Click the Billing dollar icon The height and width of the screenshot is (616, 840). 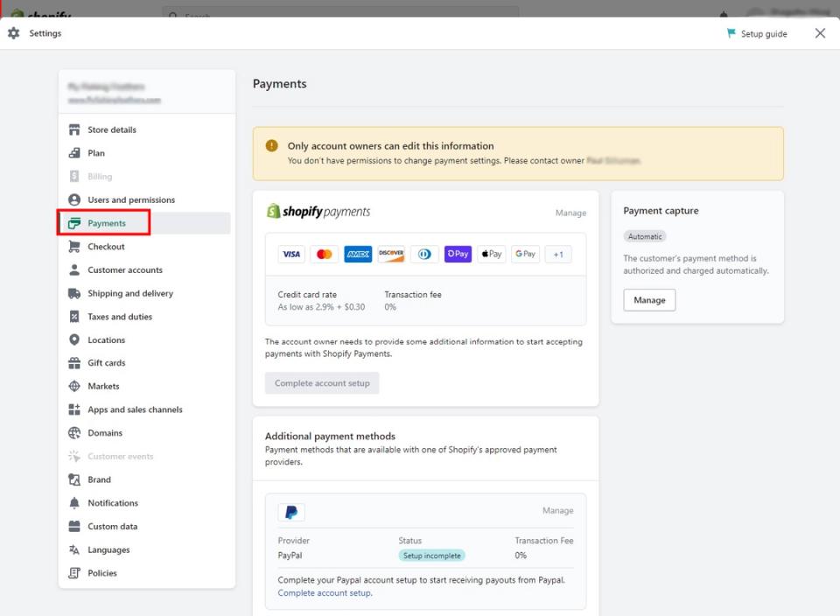[74, 176]
